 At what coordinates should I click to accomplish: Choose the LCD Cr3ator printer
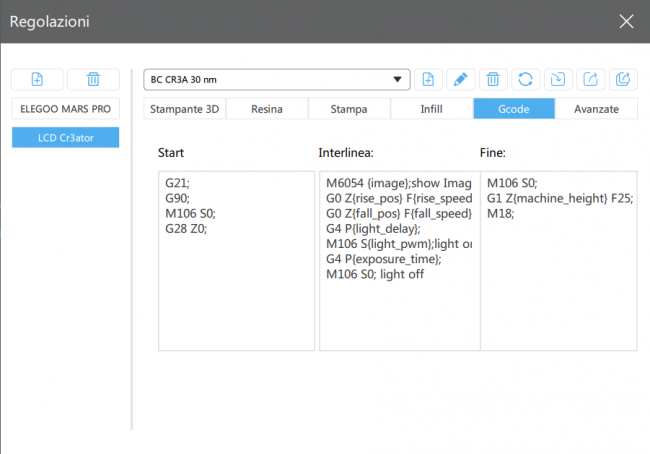click(66, 137)
